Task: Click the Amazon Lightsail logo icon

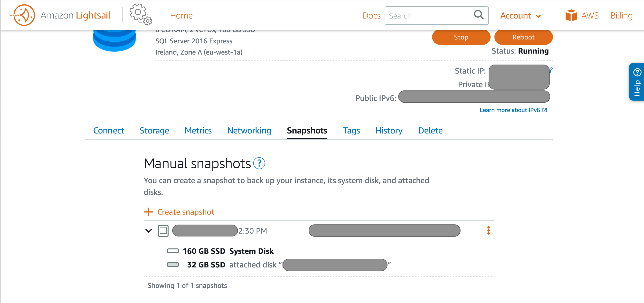Action: click(x=23, y=15)
